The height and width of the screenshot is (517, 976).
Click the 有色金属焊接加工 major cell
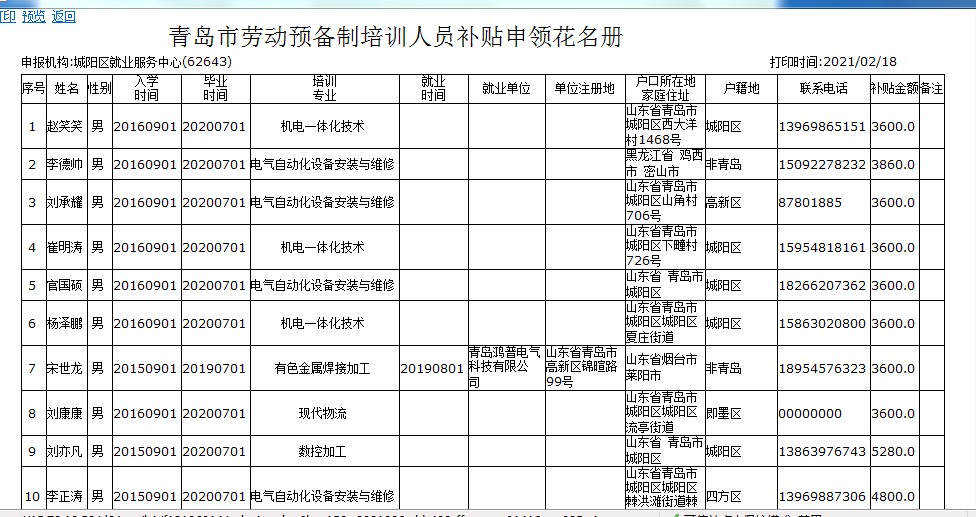pos(323,369)
